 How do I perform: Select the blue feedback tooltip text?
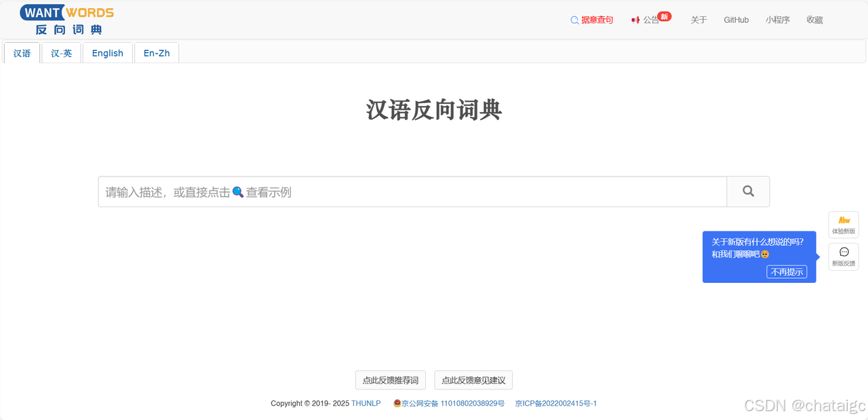(x=757, y=248)
